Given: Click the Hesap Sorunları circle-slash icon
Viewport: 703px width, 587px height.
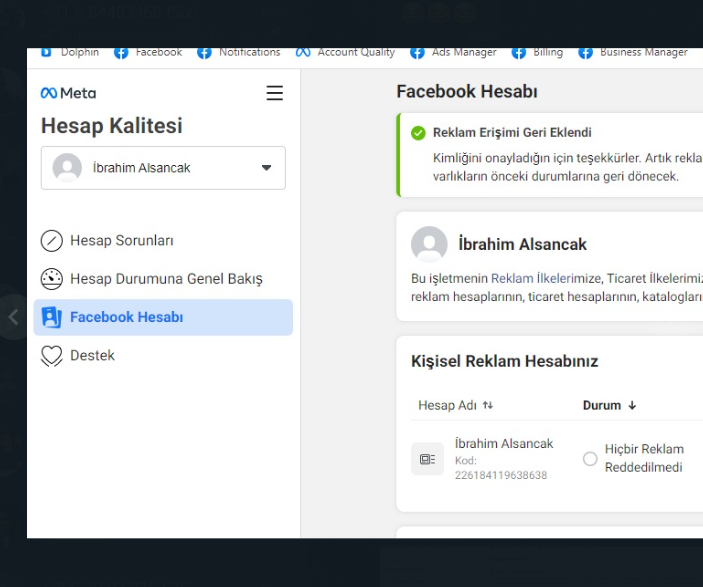Looking at the screenshot, I should [x=52, y=240].
